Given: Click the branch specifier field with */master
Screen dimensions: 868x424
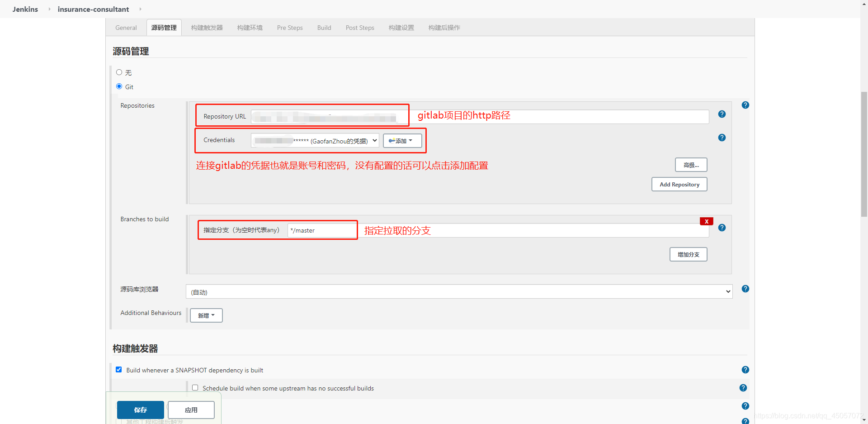Looking at the screenshot, I should point(498,230).
